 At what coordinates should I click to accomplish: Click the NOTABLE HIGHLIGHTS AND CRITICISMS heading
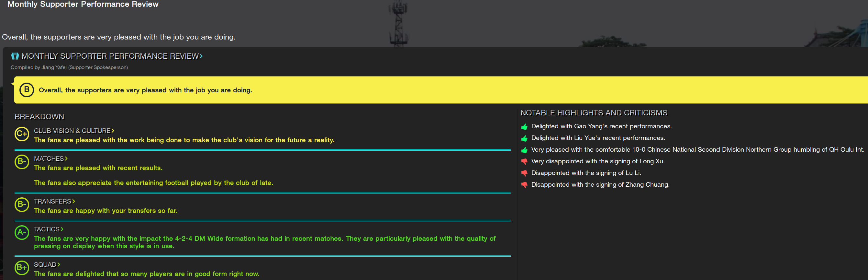(x=594, y=113)
